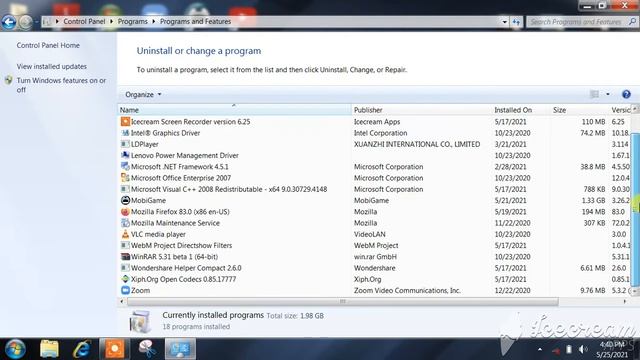Click the vertical scrollbar thumb of list
The height and width of the screenshot is (360, 640).
(x=636, y=209)
